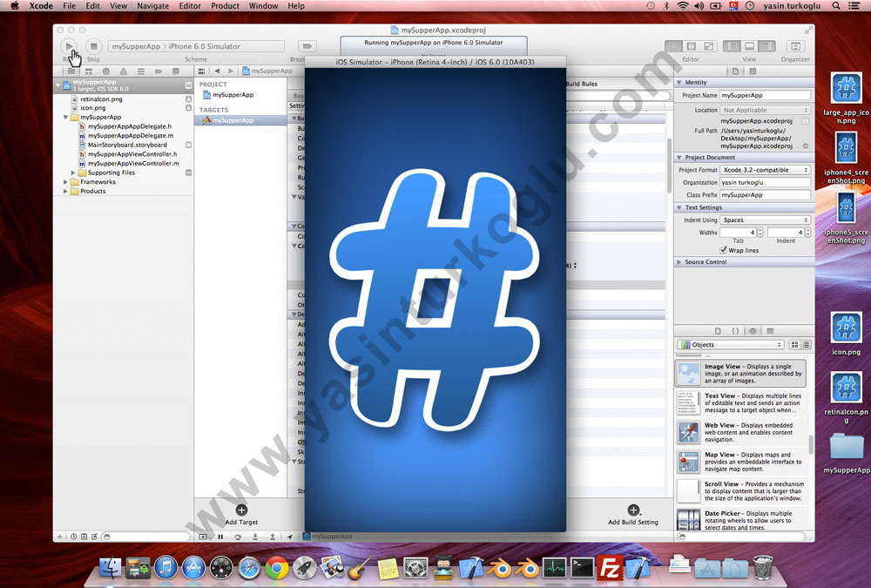Show the Object library
The height and width of the screenshot is (588, 871).
tap(753, 331)
